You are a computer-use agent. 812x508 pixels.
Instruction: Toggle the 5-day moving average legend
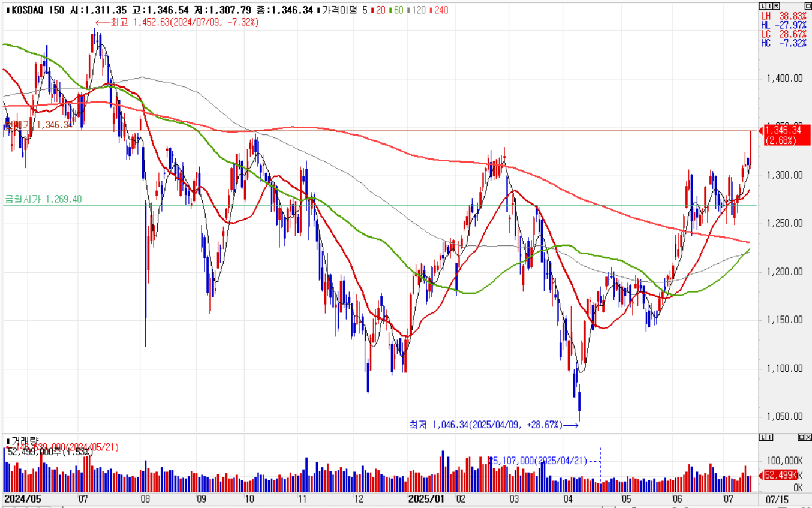tap(364, 10)
